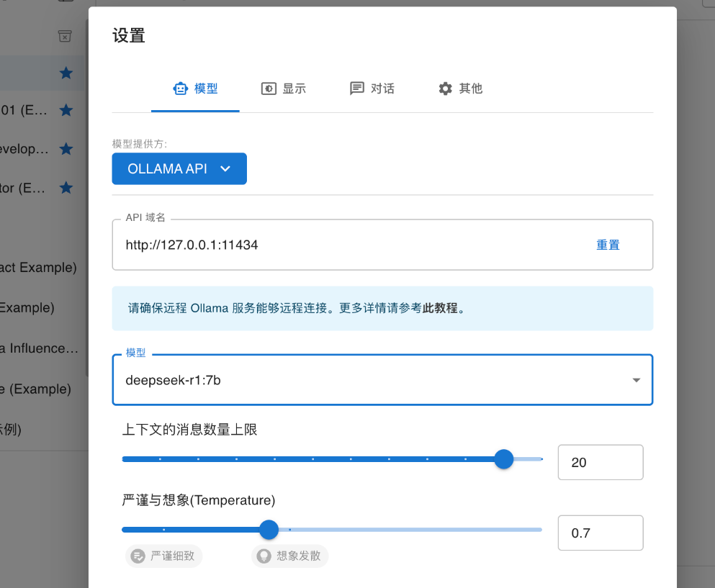Click the context message limit slider handle
Viewport: 715px width, 588px height.
coord(504,459)
